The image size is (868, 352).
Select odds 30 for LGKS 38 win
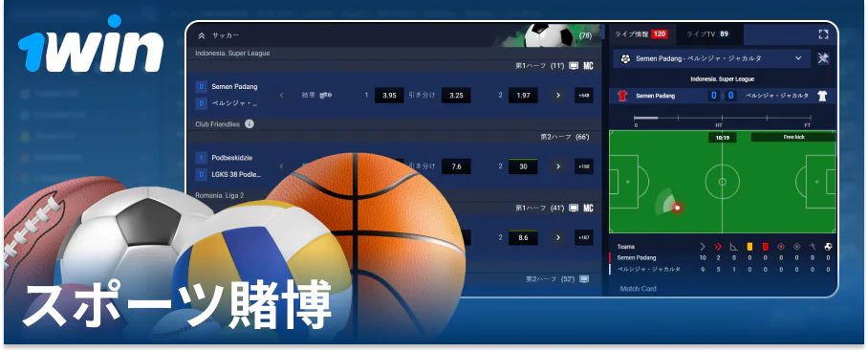pos(523,166)
